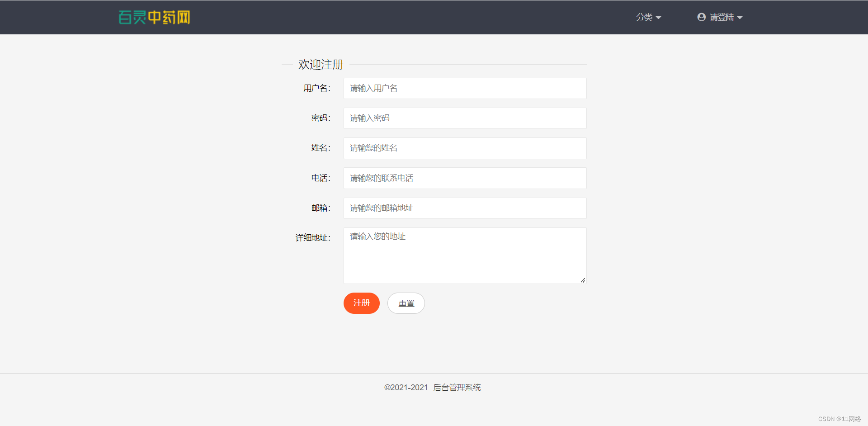Expand the 分类 category menu

[x=645, y=17]
